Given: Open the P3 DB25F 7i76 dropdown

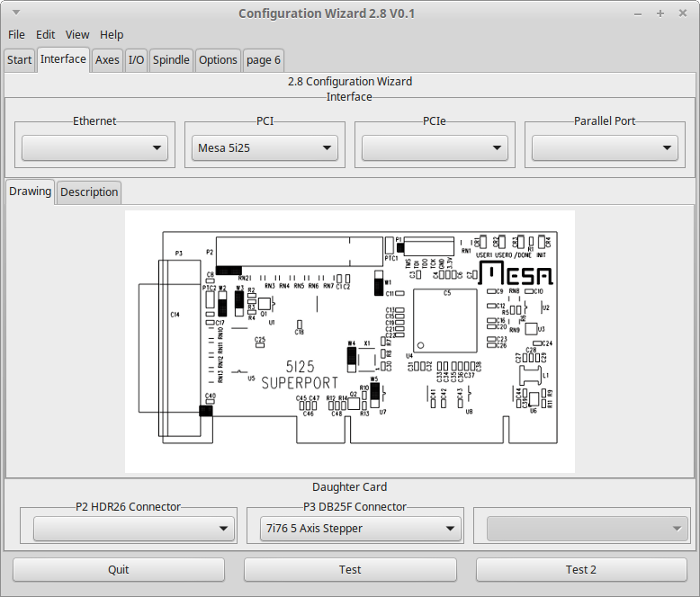Looking at the screenshot, I should (361, 529).
